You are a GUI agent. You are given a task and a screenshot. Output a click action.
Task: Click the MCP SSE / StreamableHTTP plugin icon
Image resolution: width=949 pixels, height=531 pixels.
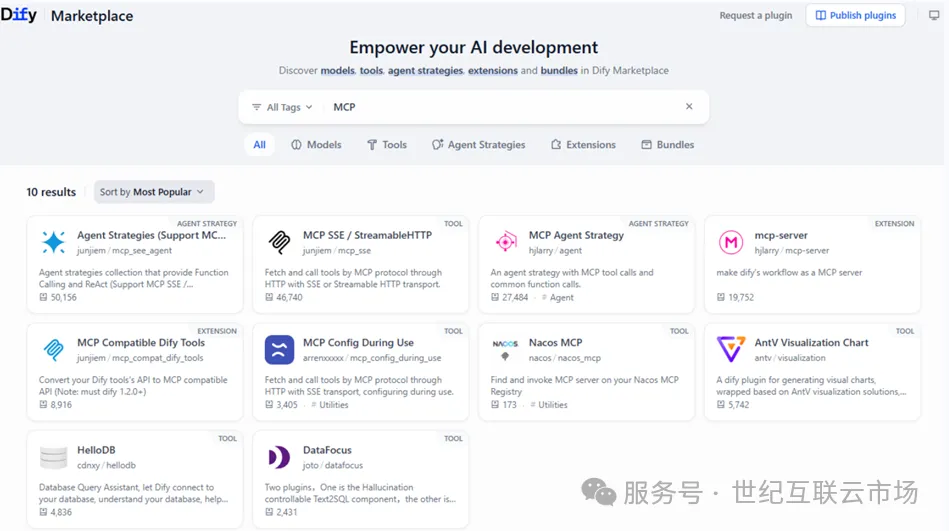pyautogui.click(x=279, y=242)
